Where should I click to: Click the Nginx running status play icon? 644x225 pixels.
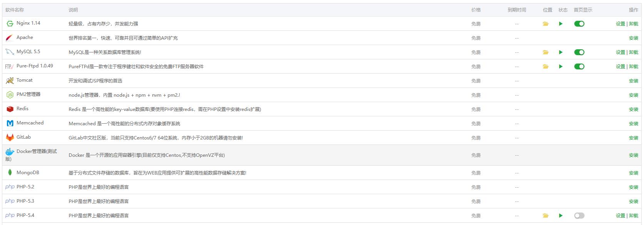pos(561,24)
